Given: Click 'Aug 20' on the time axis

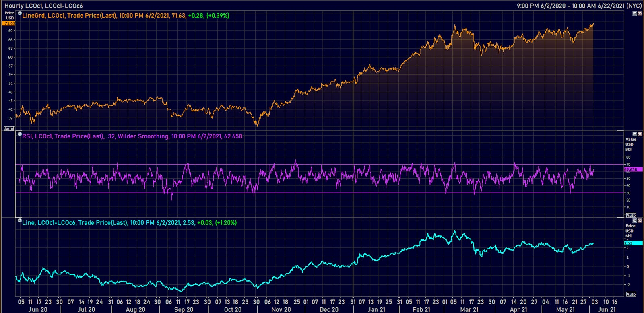Looking at the screenshot, I should (x=136, y=309).
